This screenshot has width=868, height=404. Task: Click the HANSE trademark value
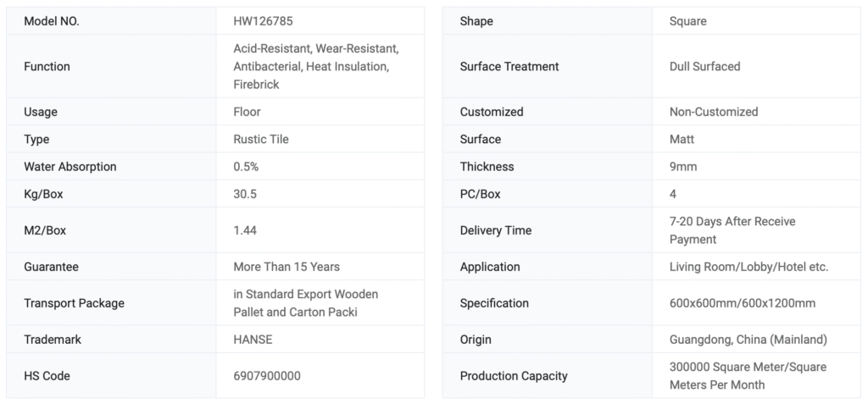pos(253,339)
